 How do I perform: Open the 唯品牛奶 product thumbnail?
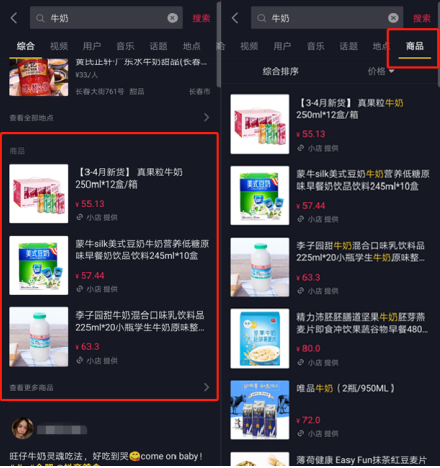click(260, 410)
